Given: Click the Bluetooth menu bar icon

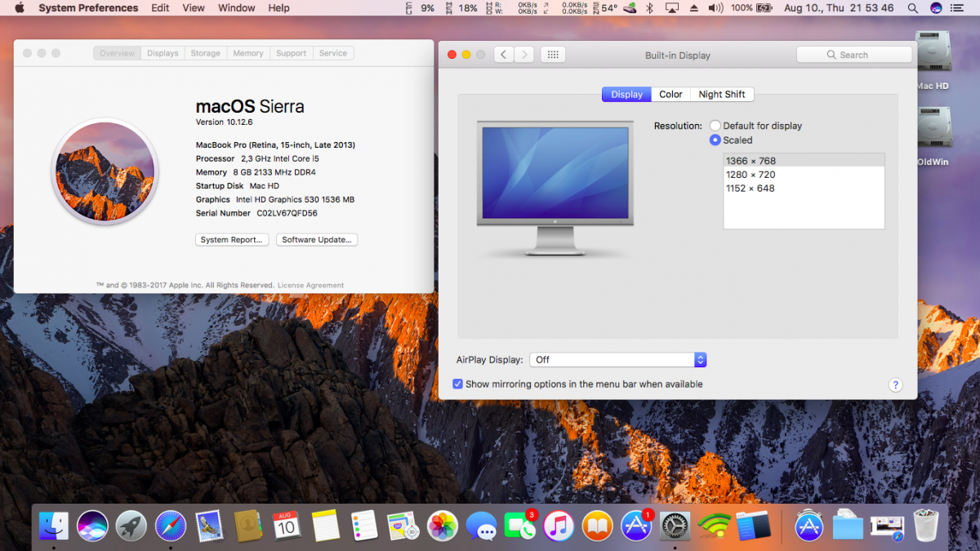Looking at the screenshot, I should coord(650,8).
